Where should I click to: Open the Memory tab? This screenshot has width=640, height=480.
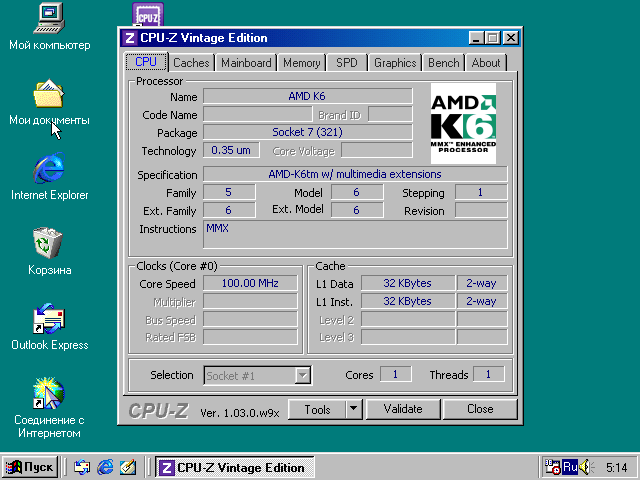click(302, 63)
